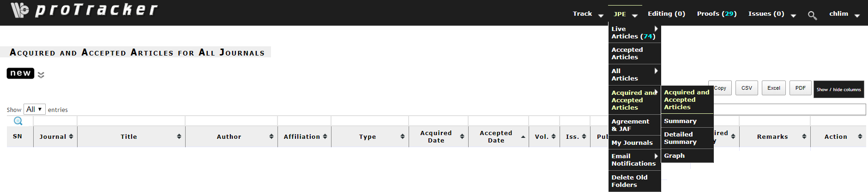
Task: Choose Delete Old Folders menu entry
Action: (629, 181)
